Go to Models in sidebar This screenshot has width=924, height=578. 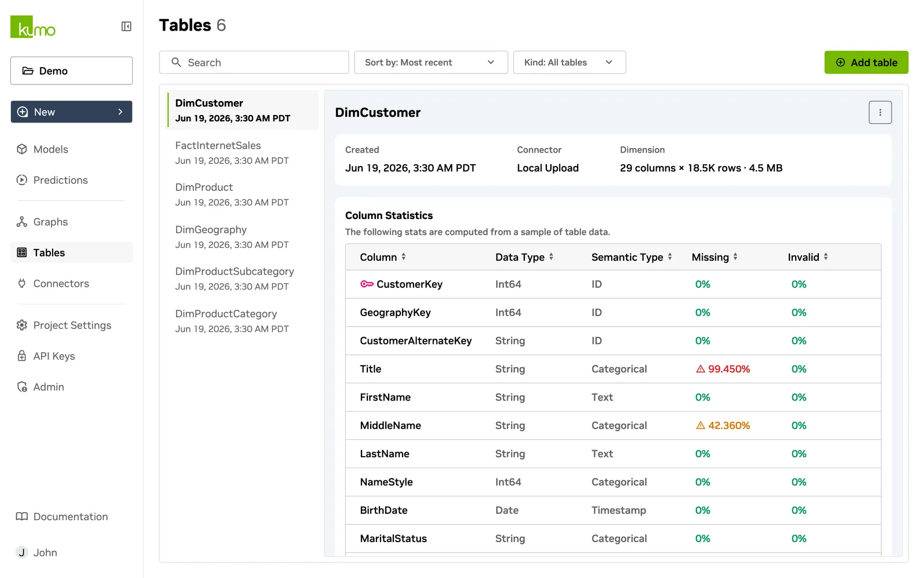(x=72, y=149)
